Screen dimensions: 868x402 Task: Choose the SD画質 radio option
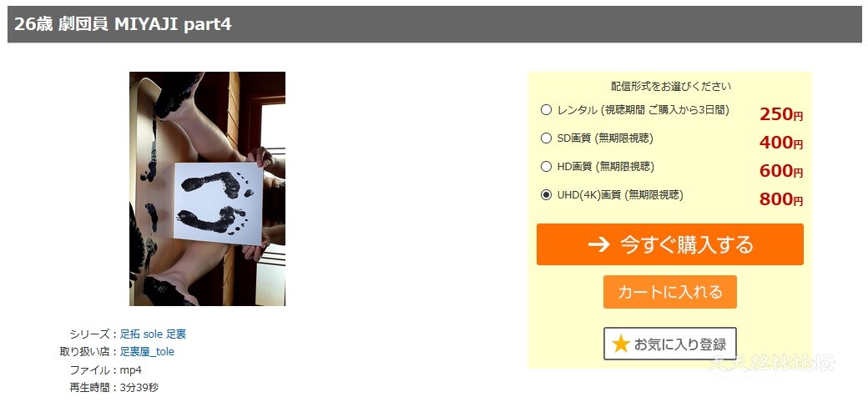pos(547,138)
